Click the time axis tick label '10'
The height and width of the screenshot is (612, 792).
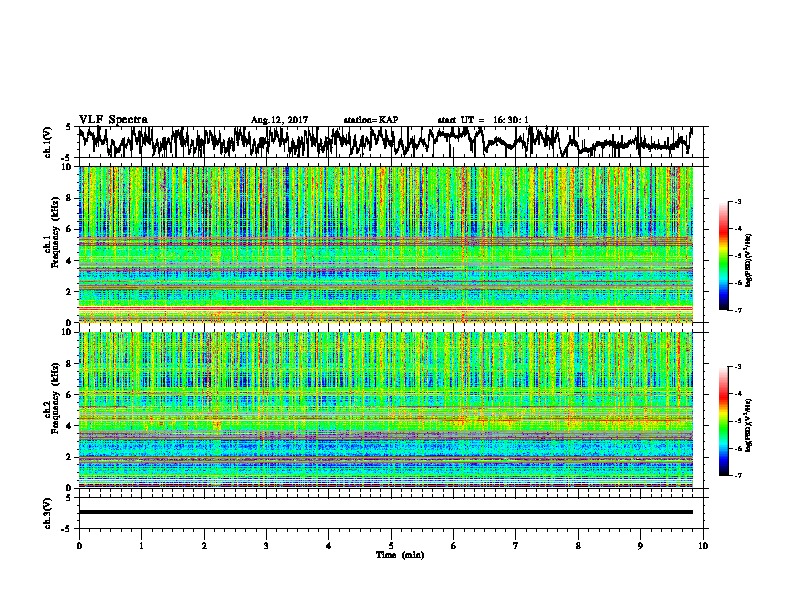[703, 546]
